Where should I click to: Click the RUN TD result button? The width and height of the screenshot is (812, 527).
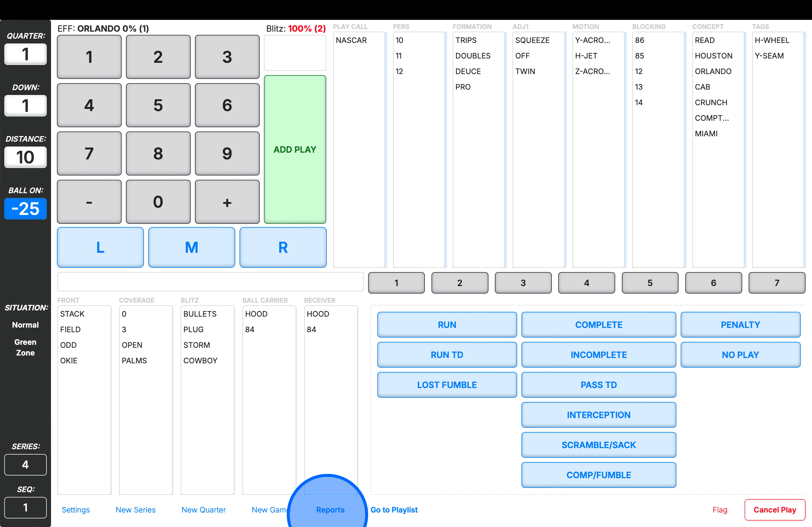coord(447,355)
